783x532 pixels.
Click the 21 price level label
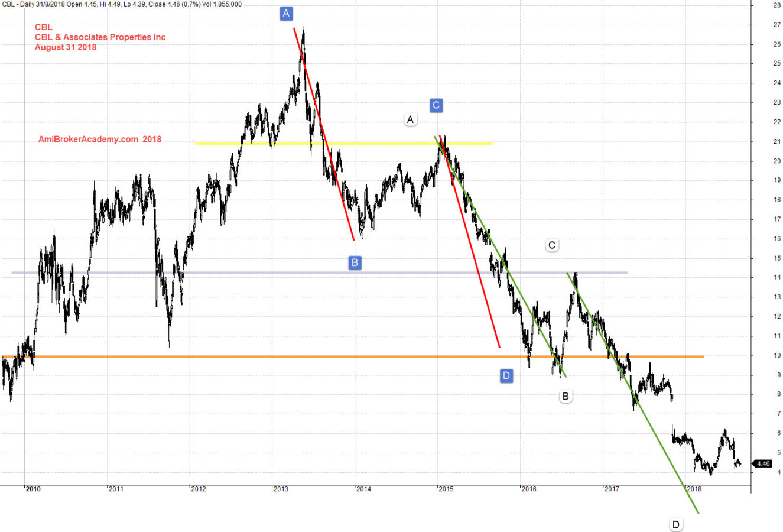pyautogui.click(x=777, y=141)
